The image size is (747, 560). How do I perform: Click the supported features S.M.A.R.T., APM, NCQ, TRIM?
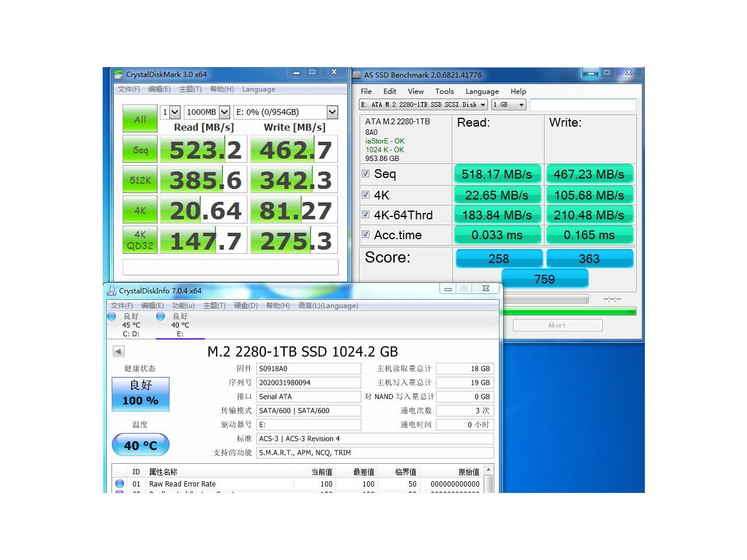[x=375, y=453]
